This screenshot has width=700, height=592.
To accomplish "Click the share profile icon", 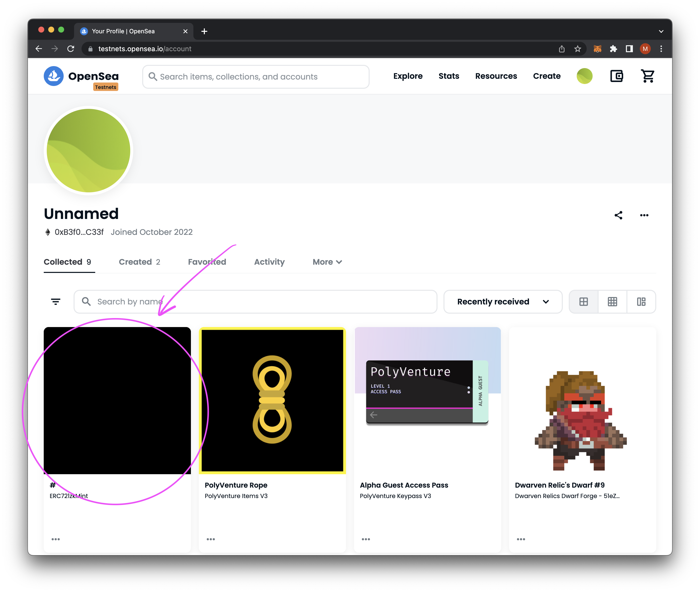I will 618,215.
